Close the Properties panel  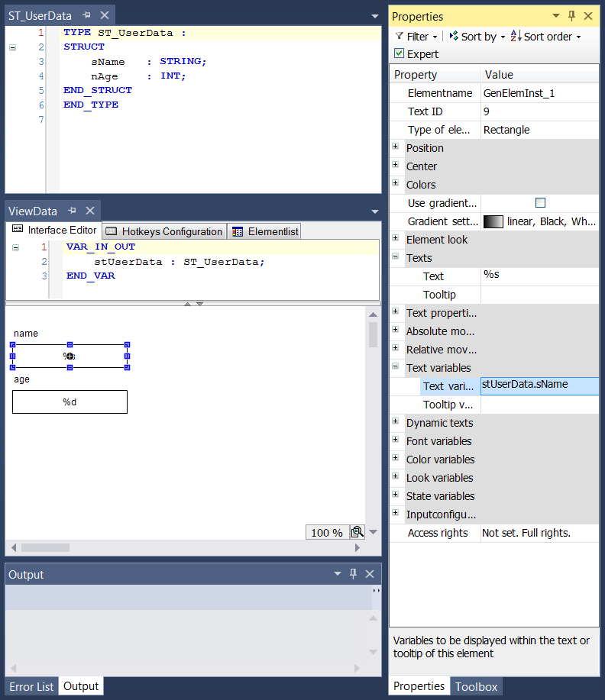click(588, 16)
